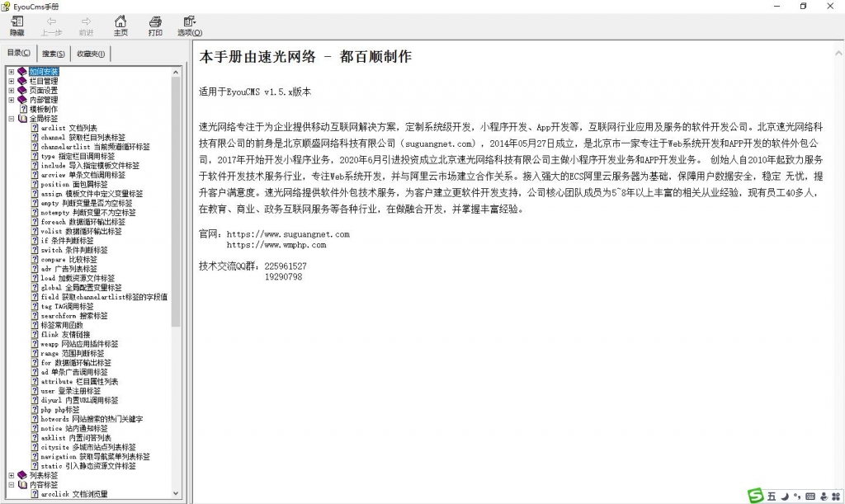This screenshot has width=845, height=504.
Task: Open the https://www.wmphp.com link
Action: tap(276, 245)
